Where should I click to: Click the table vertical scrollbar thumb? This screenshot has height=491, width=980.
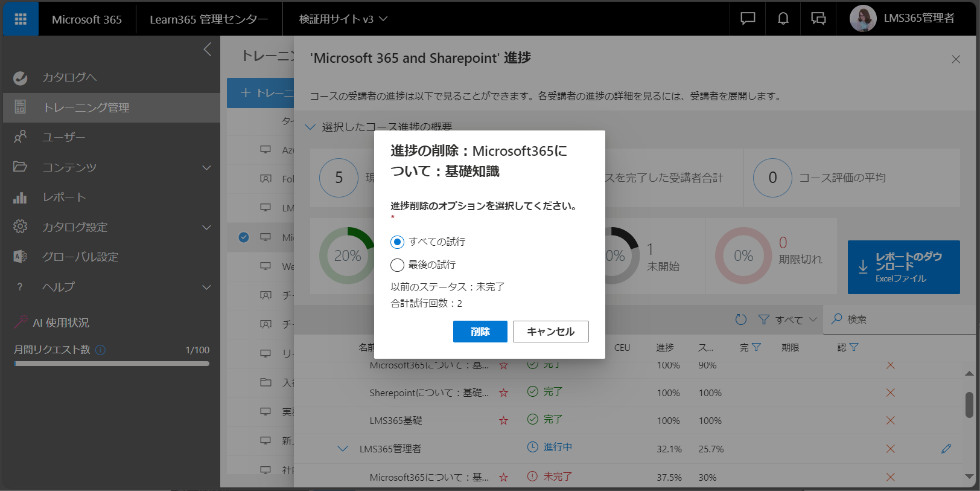click(x=969, y=405)
